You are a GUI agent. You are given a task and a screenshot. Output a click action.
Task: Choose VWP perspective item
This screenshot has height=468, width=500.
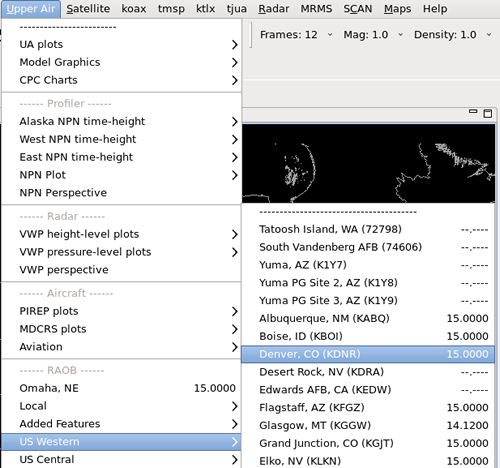121,270
